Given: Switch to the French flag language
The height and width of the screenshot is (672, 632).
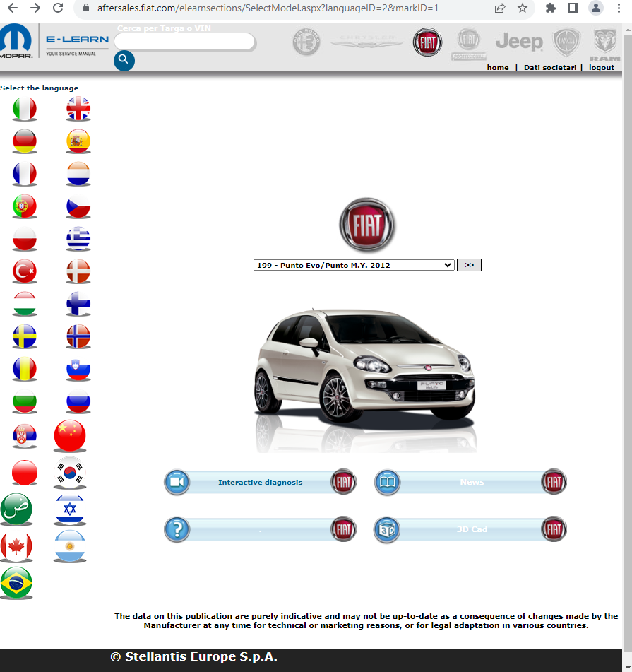Looking at the screenshot, I should pyautogui.click(x=25, y=174).
